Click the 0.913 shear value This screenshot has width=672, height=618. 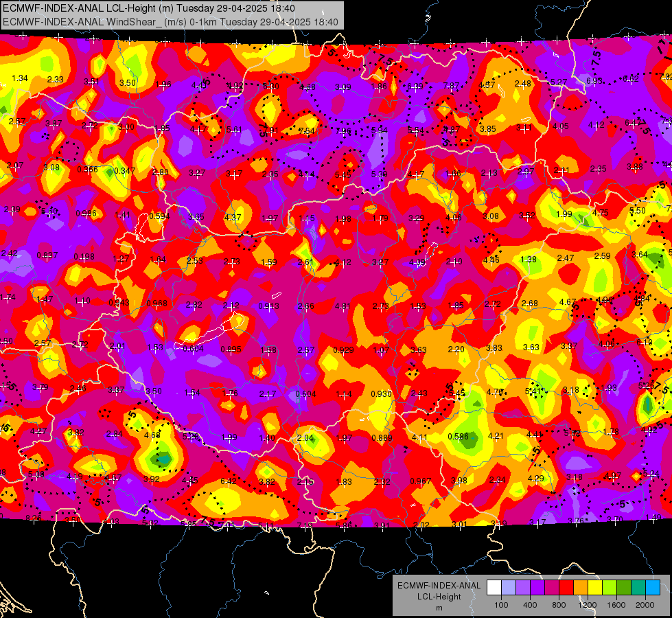tap(268, 306)
